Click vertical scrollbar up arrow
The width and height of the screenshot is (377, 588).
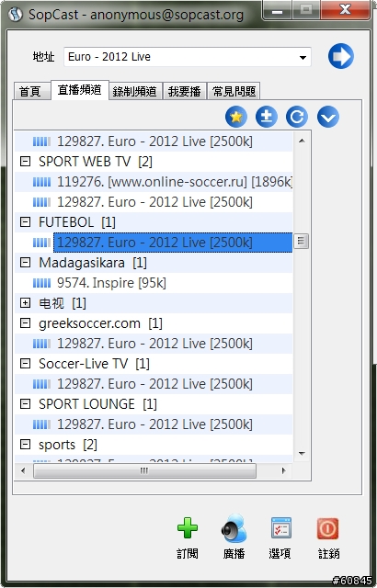pyautogui.click(x=302, y=141)
